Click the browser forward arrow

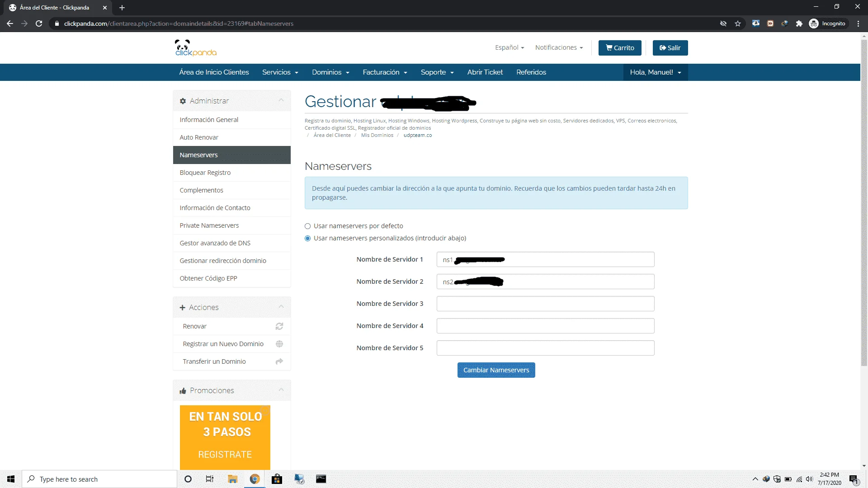click(x=24, y=23)
